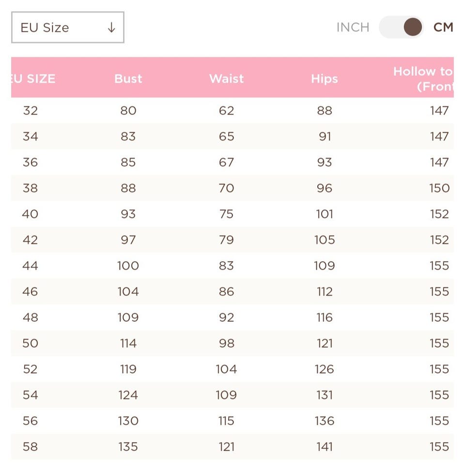
Task: Select the EU size 58 row
Action: point(30,446)
